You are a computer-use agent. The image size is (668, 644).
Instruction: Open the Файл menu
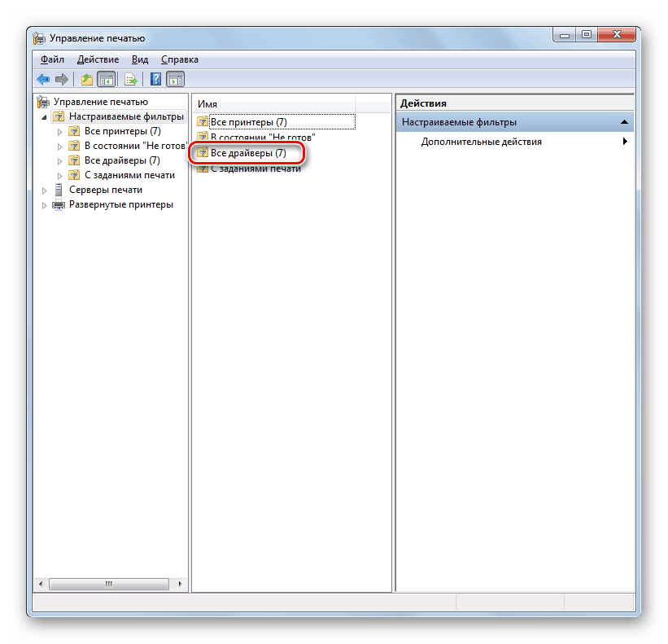tap(52, 59)
